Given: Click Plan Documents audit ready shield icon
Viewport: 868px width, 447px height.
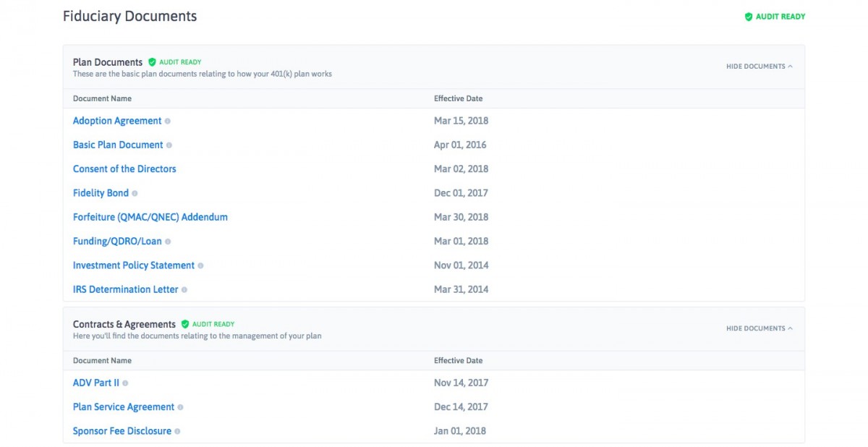Looking at the screenshot, I should pyautogui.click(x=152, y=62).
